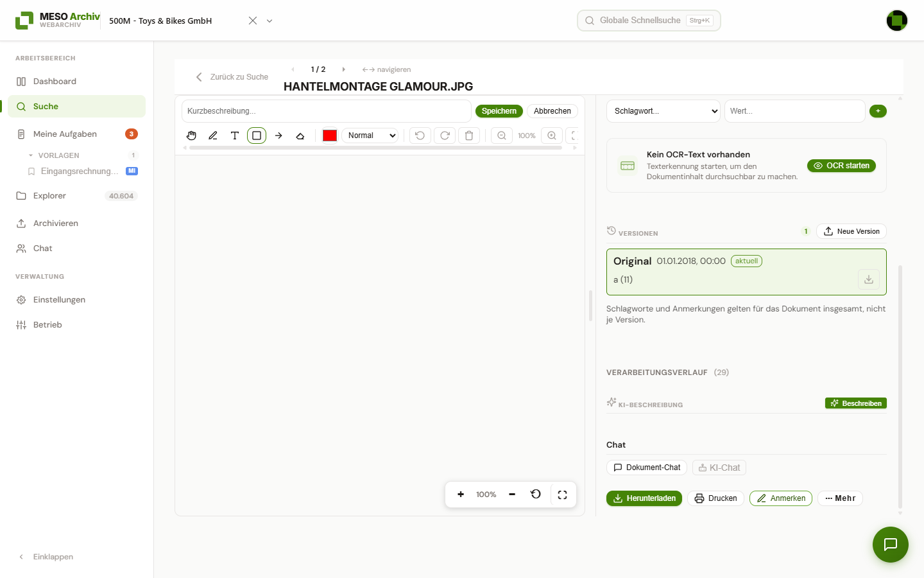Open Betrieb in sidebar

pos(77,325)
